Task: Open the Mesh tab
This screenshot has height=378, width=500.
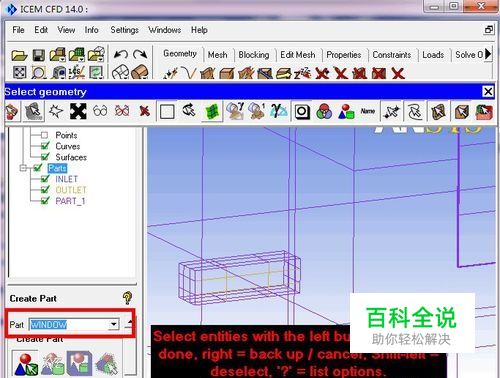Action: coord(217,55)
